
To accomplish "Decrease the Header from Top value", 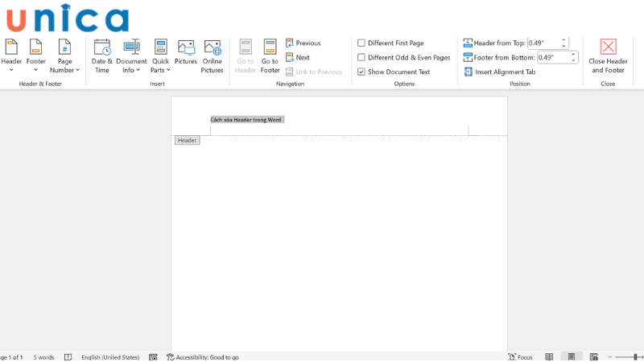I will tap(564, 46).
